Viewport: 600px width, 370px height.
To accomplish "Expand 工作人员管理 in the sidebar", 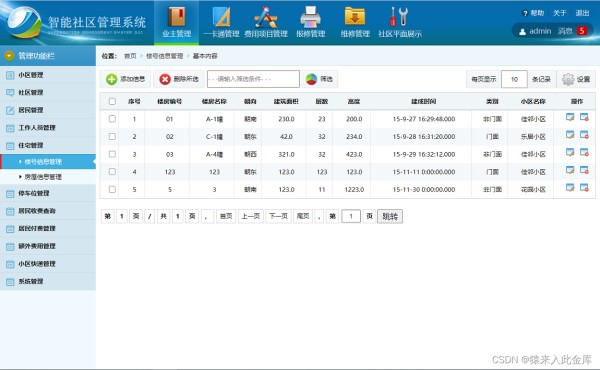I will point(48,128).
